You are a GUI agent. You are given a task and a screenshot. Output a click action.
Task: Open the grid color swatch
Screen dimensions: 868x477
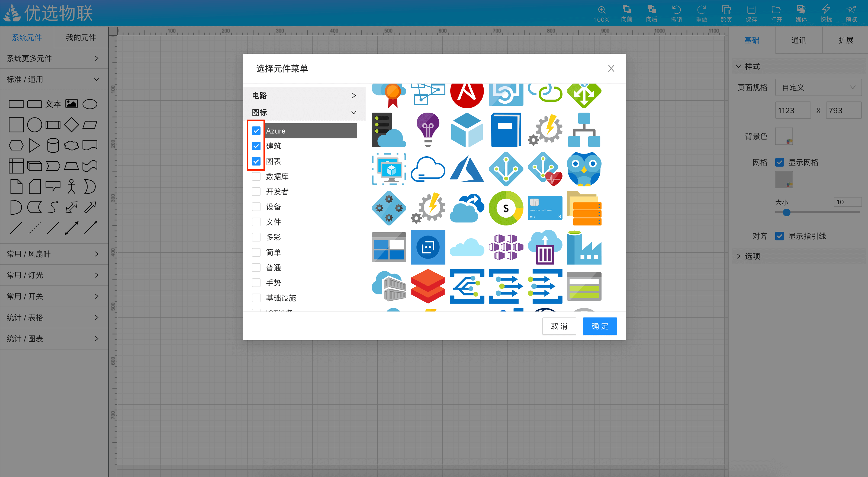pos(784,180)
